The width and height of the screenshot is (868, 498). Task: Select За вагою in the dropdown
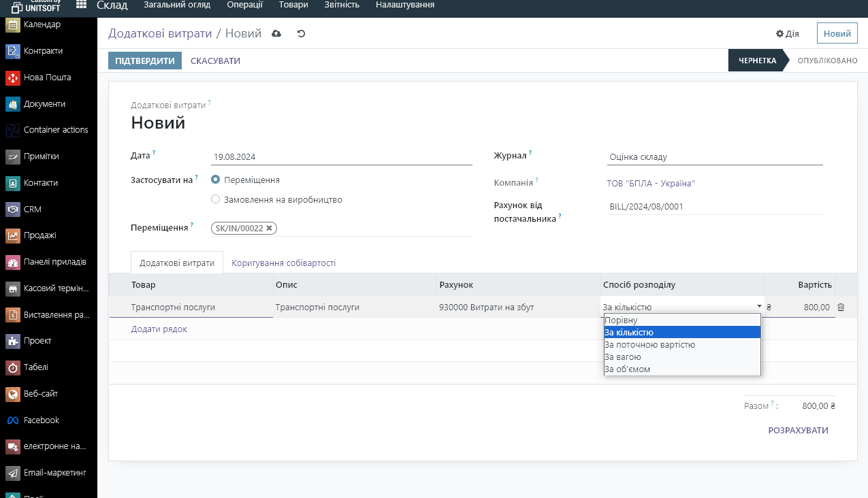click(x=622, y=357)
